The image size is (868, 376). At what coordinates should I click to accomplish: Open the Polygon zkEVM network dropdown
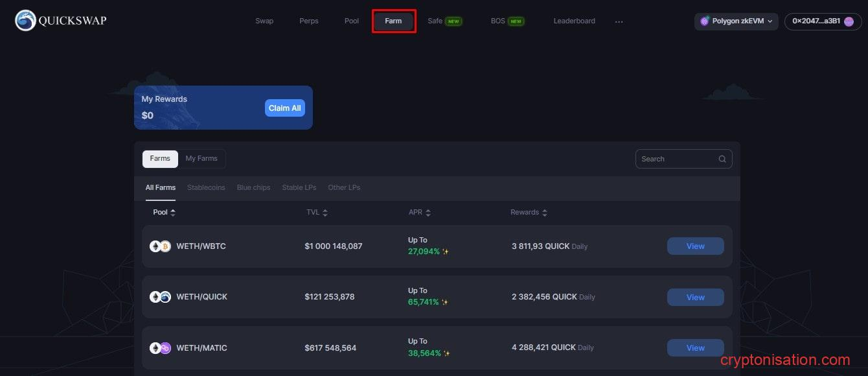[736, 21]
